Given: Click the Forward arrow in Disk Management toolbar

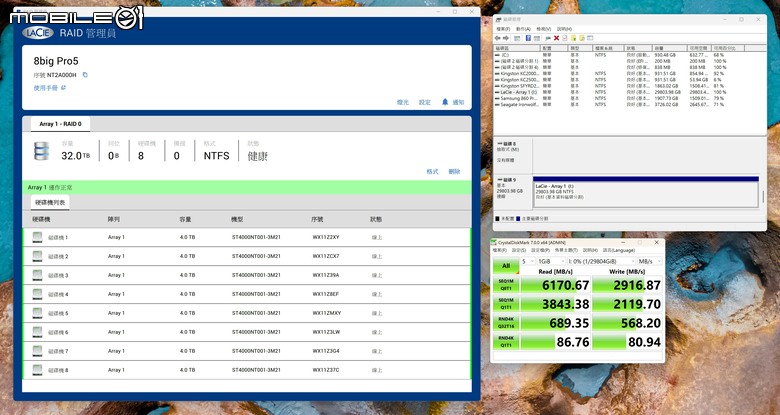Looking at the screenshot, I should pyautogui.click(x=506, y=38).
